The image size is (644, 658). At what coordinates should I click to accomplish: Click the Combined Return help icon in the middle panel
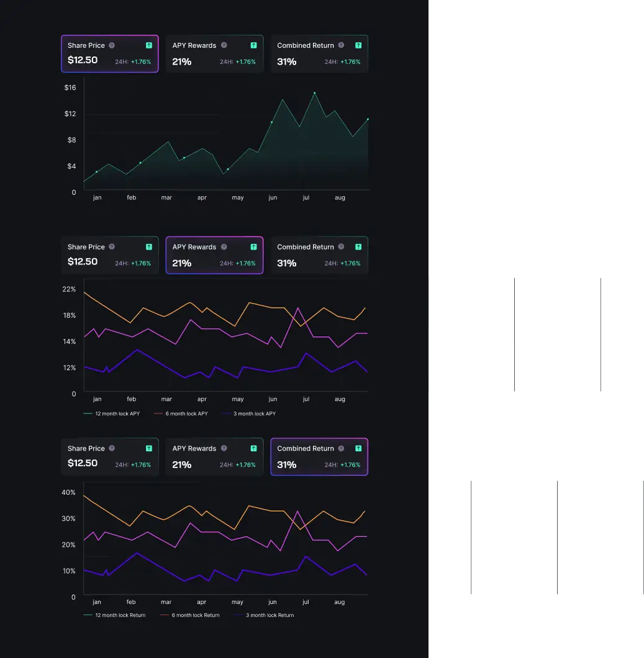pyautogui.click(x=341, y=247)
